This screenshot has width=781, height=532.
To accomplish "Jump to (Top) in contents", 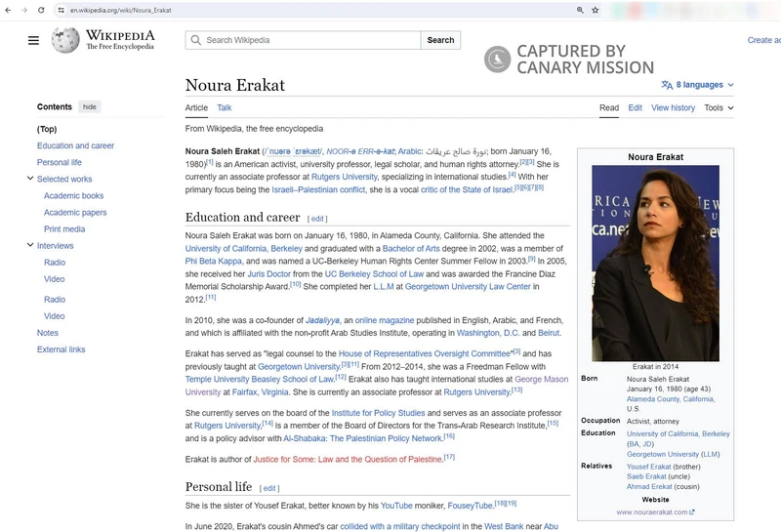I will pyautogui.click(x=47, y=129).
